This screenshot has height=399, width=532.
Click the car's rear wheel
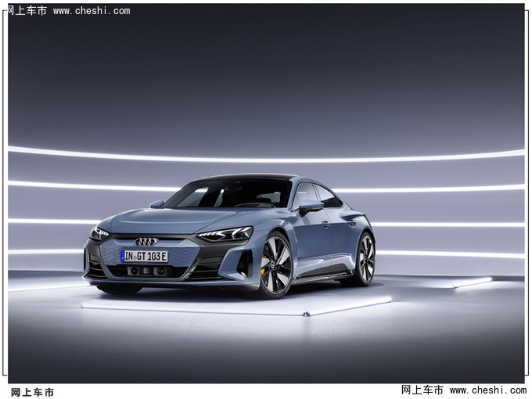[x=365, y=258]
